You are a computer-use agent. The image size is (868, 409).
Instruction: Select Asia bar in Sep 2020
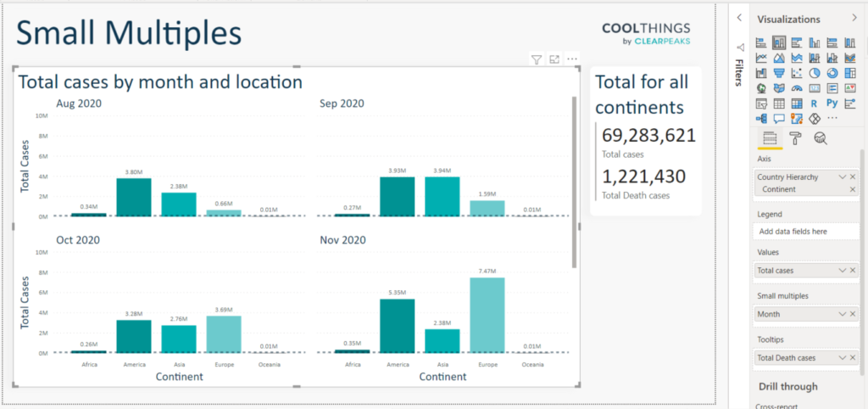coord(442,197)
